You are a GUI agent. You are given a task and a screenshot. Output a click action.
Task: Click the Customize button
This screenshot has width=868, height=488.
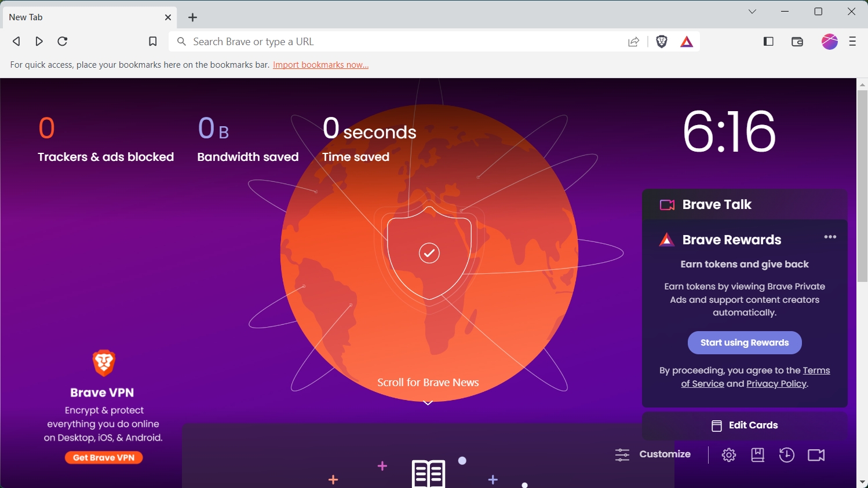pos(653,454)
